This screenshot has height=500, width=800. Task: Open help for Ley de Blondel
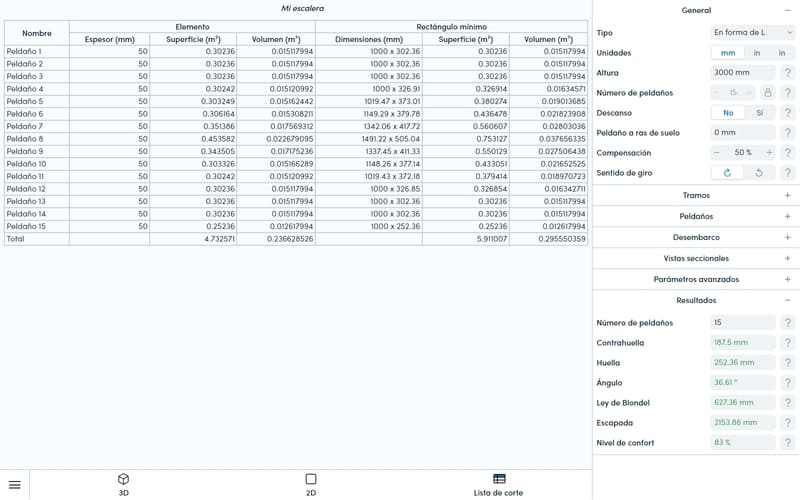coord(788,403)
